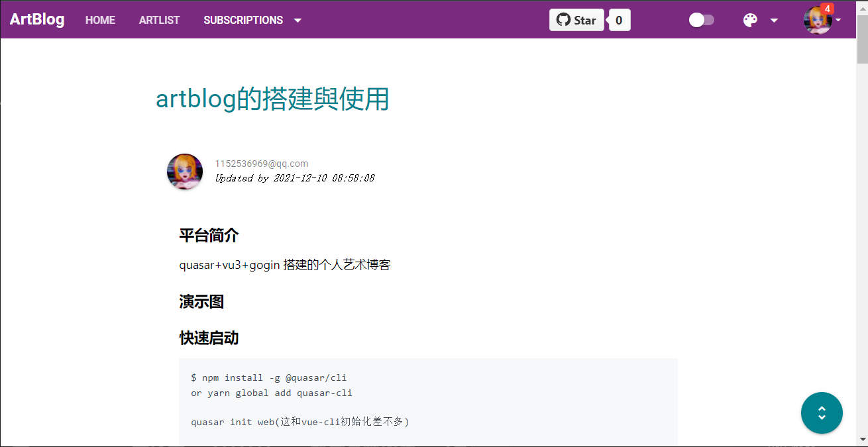
Task: Open the notification badge showing 4
Action: [x=827, y=9]
